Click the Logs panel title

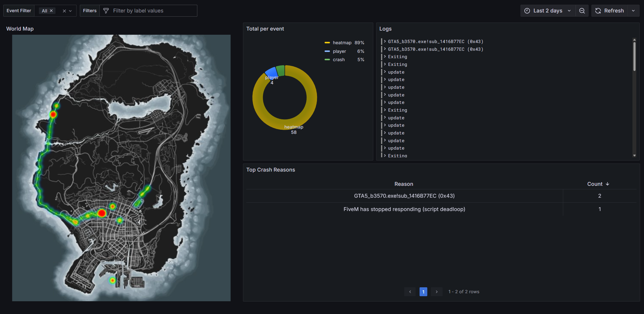(385, 29)
